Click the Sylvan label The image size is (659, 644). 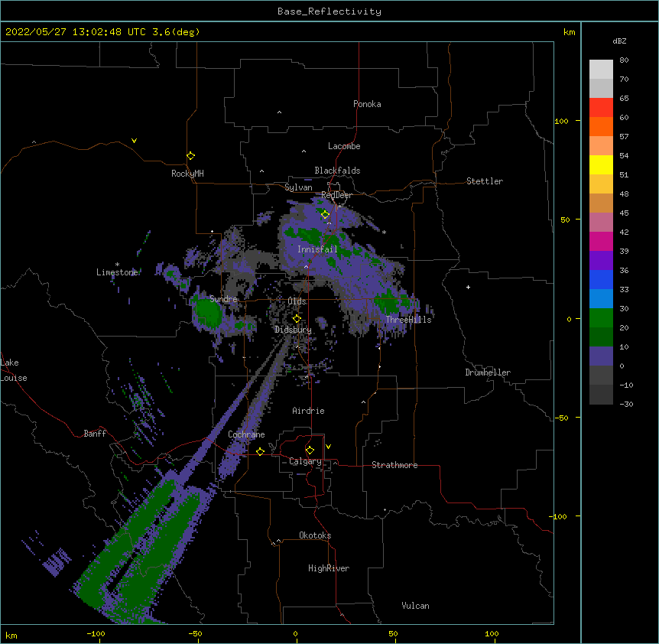tap(298, 187)
